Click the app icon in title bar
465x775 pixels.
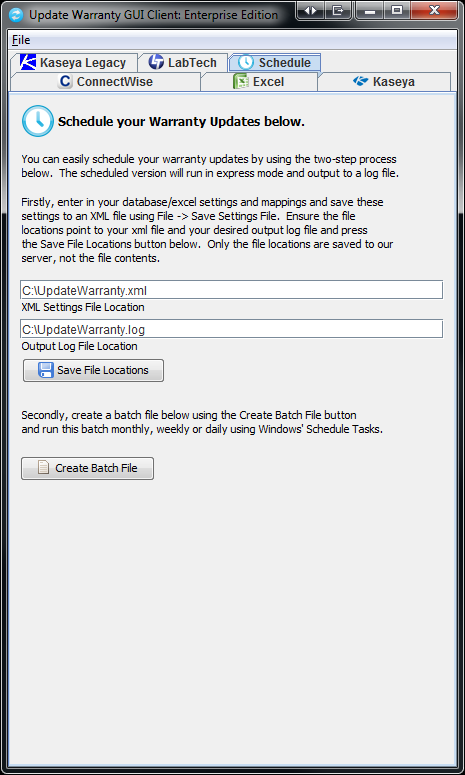(16, 15)
